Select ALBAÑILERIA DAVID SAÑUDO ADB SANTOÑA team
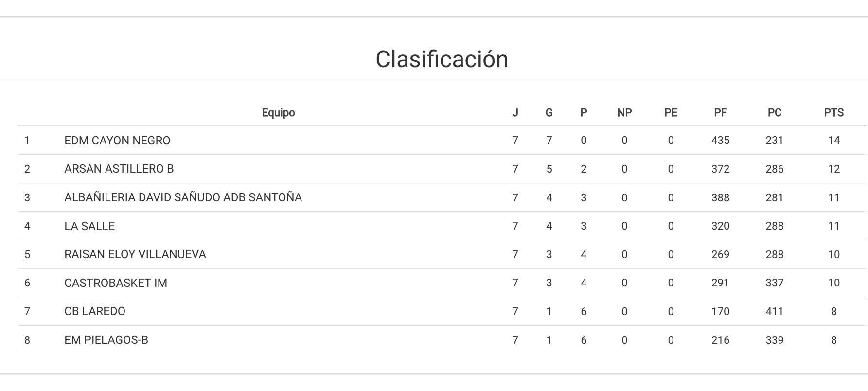The width and height of the screenshot is (868, 391). click(183, 197)
